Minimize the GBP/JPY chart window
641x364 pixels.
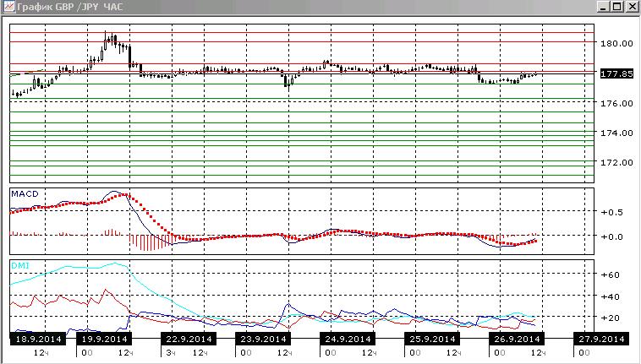coord(604,7)
